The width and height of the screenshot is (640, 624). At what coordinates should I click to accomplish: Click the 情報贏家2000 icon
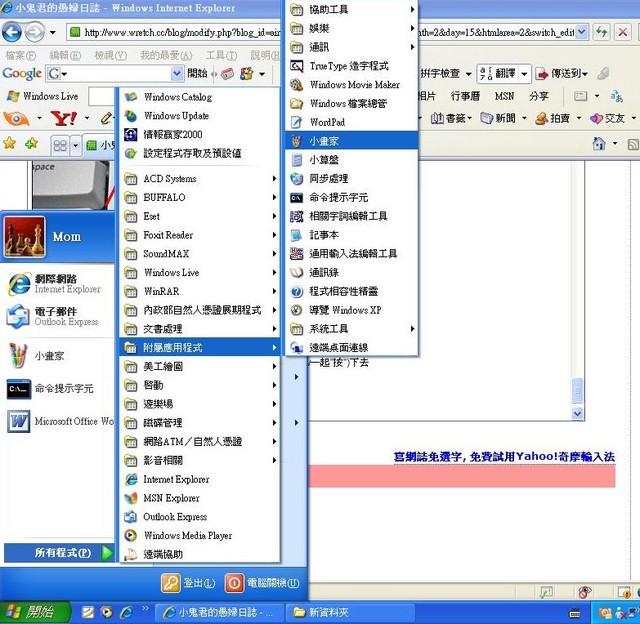pos(131,134)
